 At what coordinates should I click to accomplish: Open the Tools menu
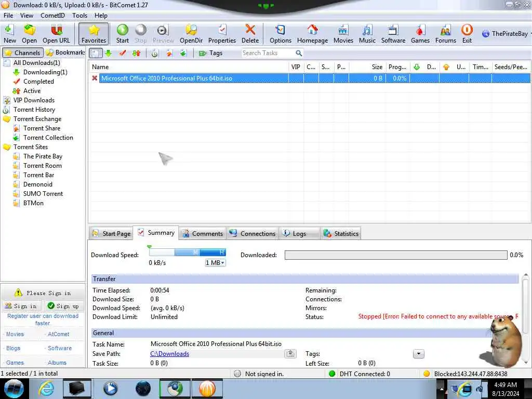[x=79, y=16]
